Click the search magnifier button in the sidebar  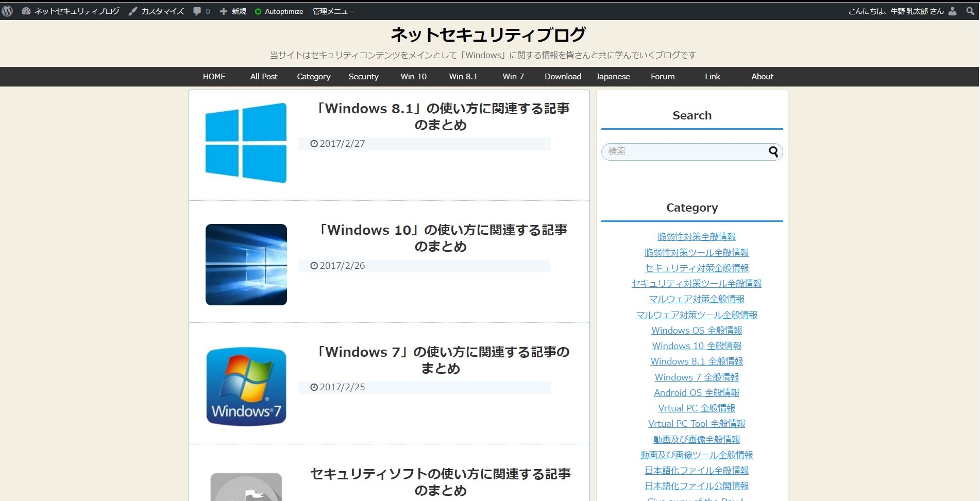[773, 151]
